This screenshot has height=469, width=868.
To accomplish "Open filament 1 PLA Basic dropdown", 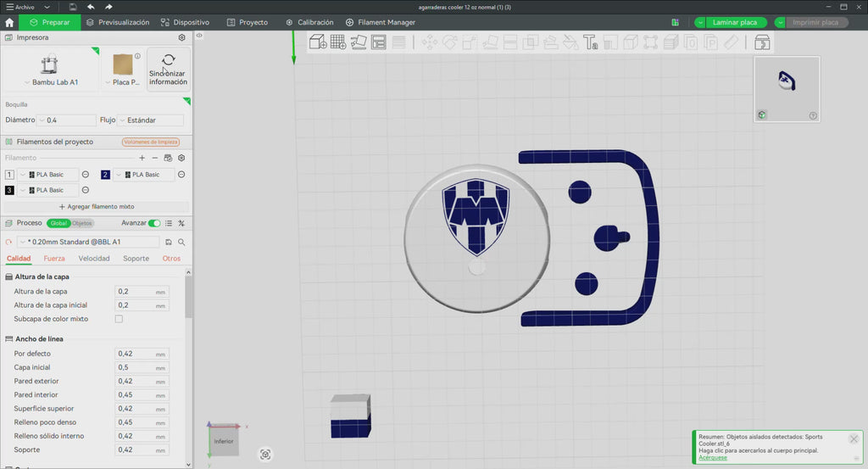I will 48,175.
